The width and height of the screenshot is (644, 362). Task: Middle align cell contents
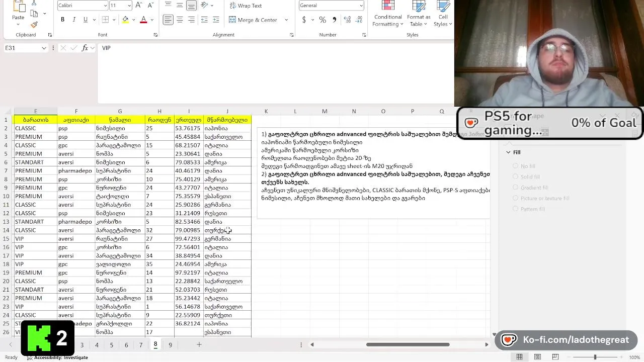pyautogui.click(x=180, y=6)
